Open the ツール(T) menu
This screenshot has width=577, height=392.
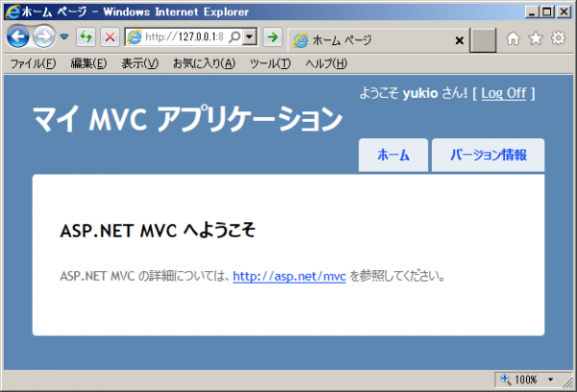[x=269, y=63]
